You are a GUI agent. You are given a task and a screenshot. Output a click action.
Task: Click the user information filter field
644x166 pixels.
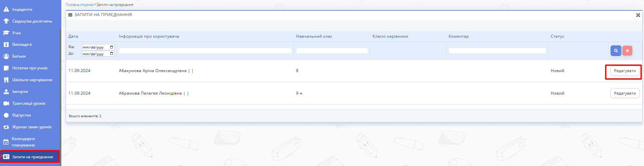205,51
